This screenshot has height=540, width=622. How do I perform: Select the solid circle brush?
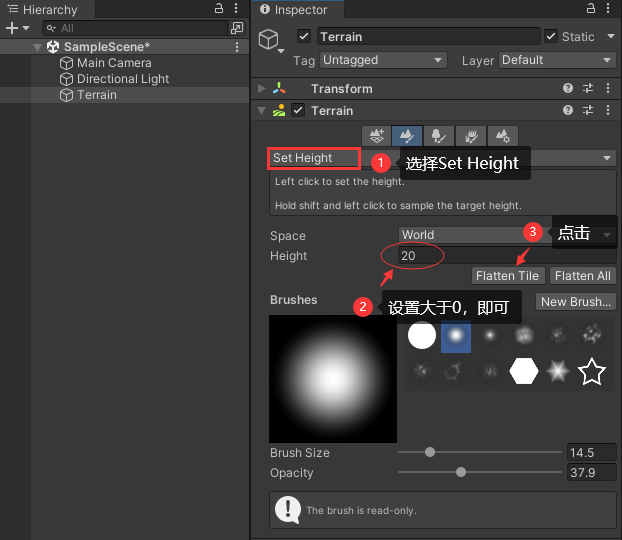[422, 335]
